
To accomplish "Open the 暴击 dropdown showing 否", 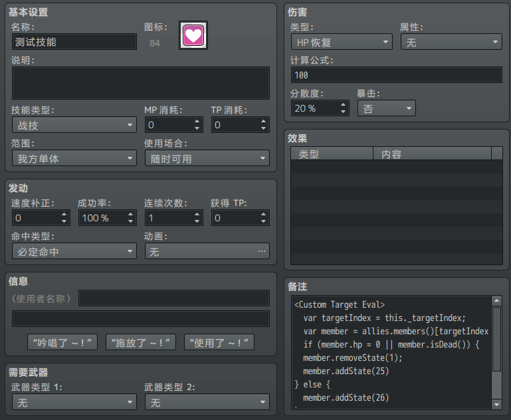I will pos(387,108).
